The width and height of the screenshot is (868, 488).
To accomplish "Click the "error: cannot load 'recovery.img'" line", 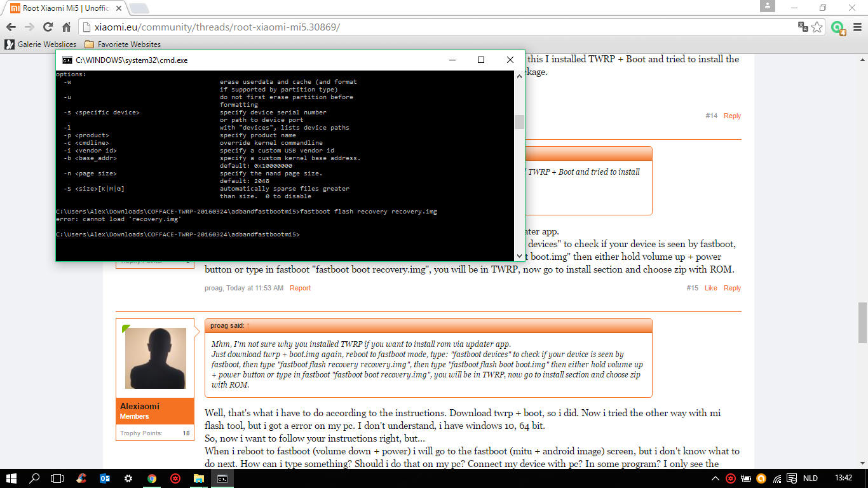I will point(119,219).
